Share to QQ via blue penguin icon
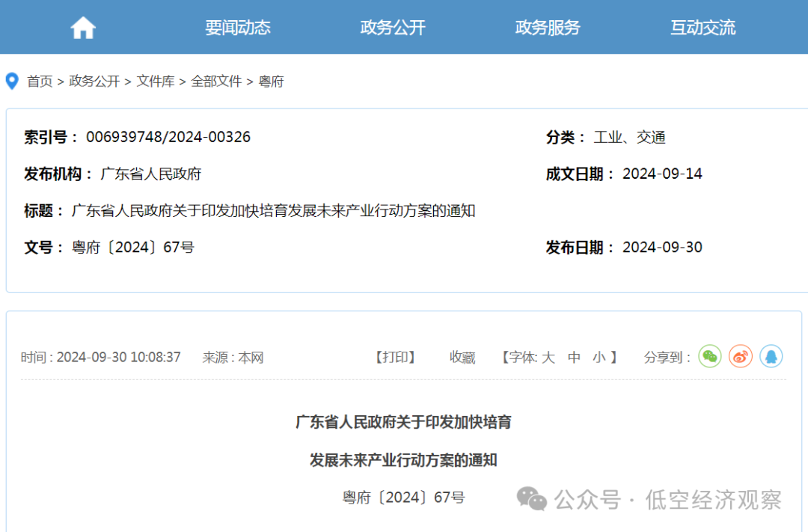Viewport: 808px width, 532px height. tap(771, 356)
